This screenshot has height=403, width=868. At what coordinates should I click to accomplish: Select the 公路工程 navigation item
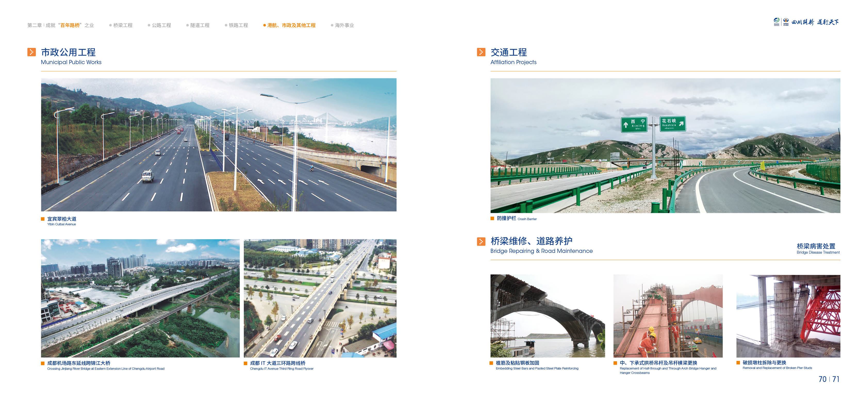click(161, 25)
